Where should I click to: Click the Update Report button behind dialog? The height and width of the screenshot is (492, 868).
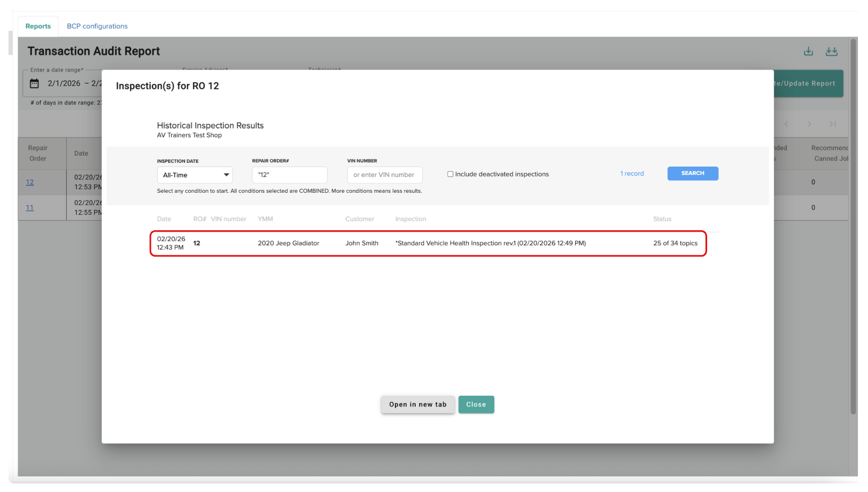pos(808,83)
